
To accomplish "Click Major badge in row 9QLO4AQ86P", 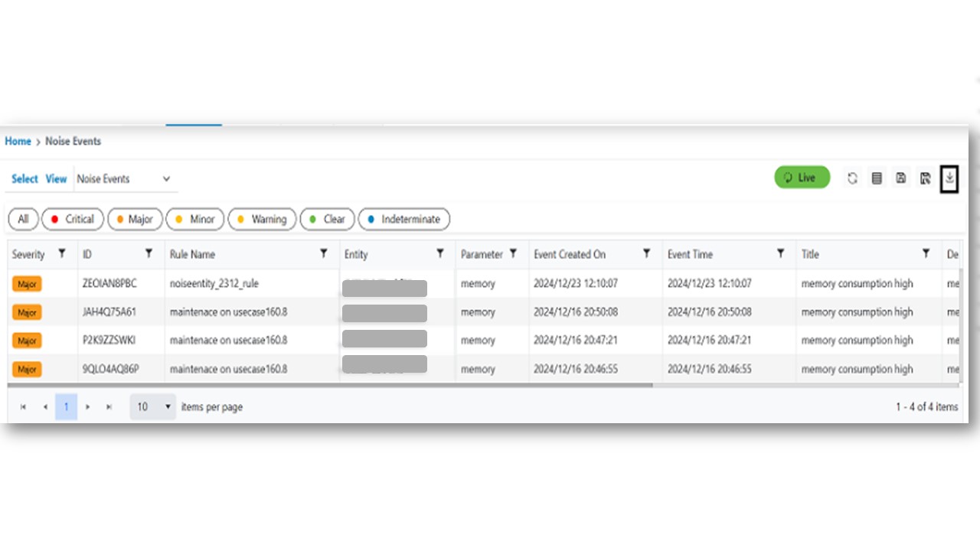I will click(27, 369).
